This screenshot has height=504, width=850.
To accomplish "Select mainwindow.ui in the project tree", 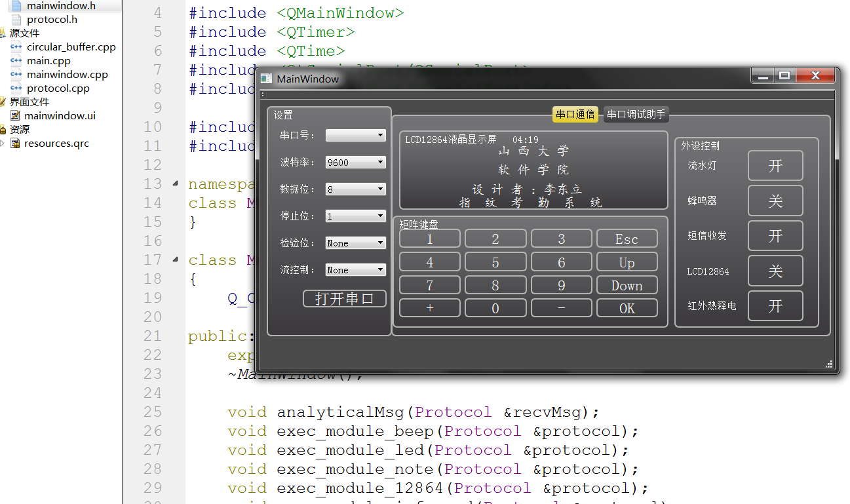I will (x=60, y=116).
